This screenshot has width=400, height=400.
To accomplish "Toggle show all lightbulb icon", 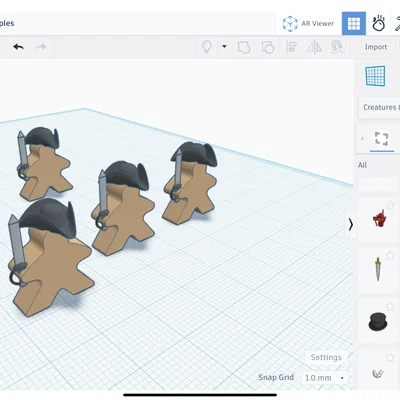I will [207, 47].
